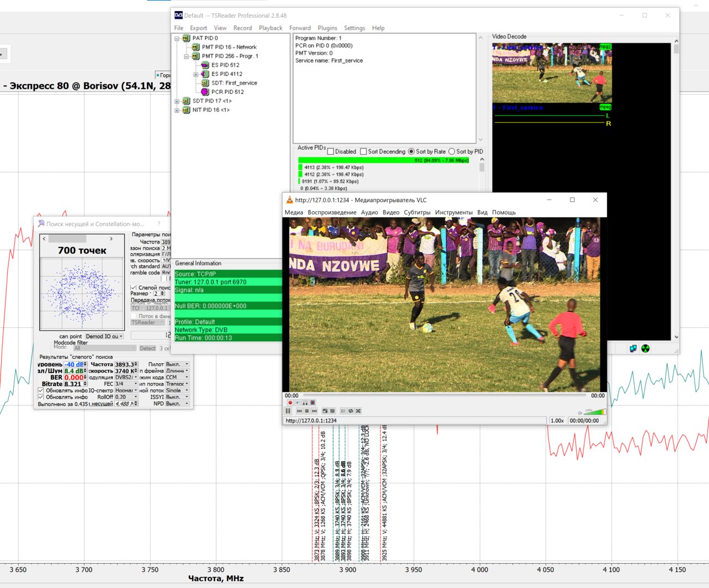Click the 00:00/00:00 VLC time display
Viewport: 709px width, 588px height.
(584, 421)
